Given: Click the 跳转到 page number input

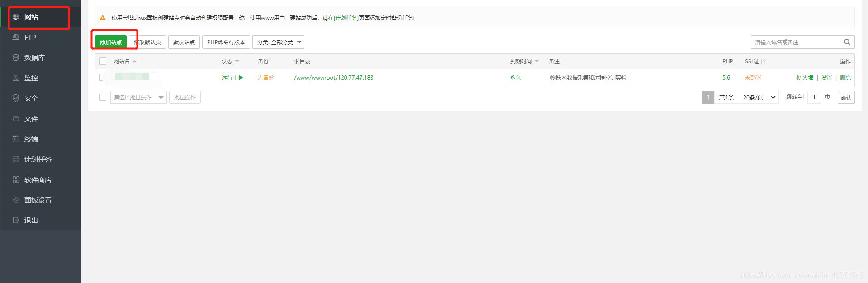Looking at the screenshot, I should (x=814, y=97).
